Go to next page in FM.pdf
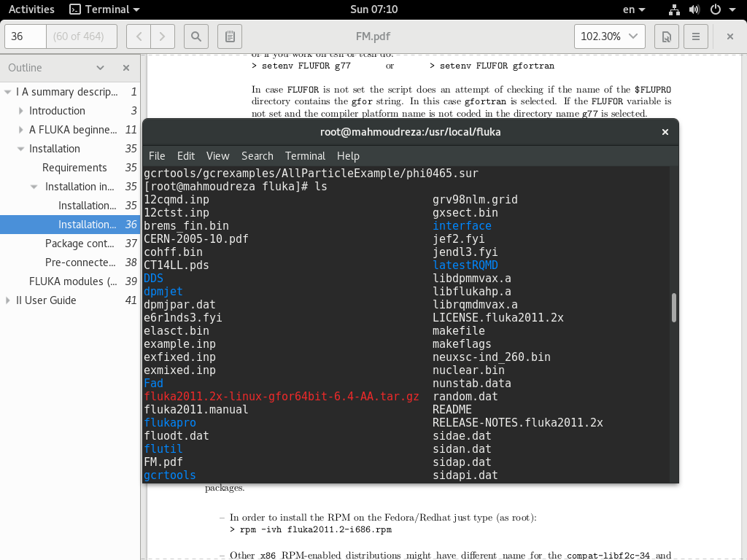 [163, 36]
